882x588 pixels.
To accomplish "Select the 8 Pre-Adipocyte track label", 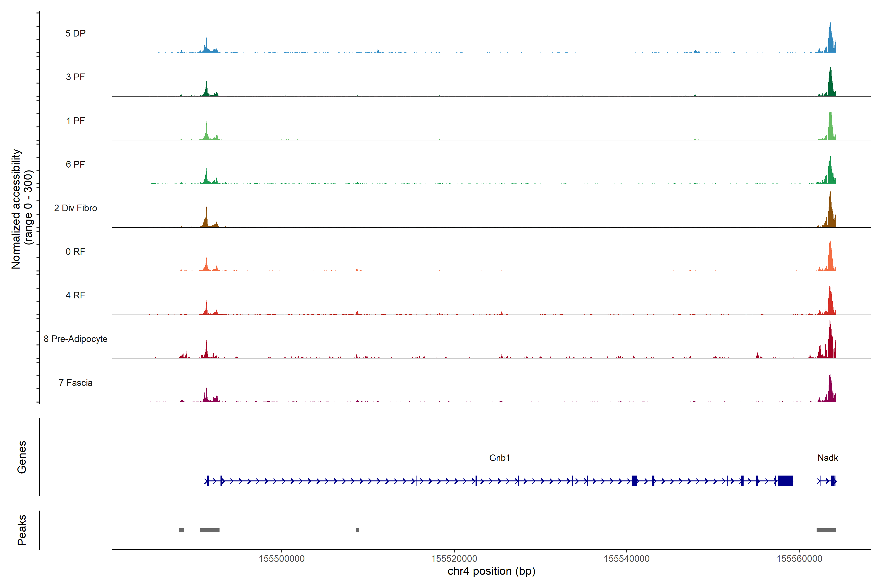I will point(75,339).
